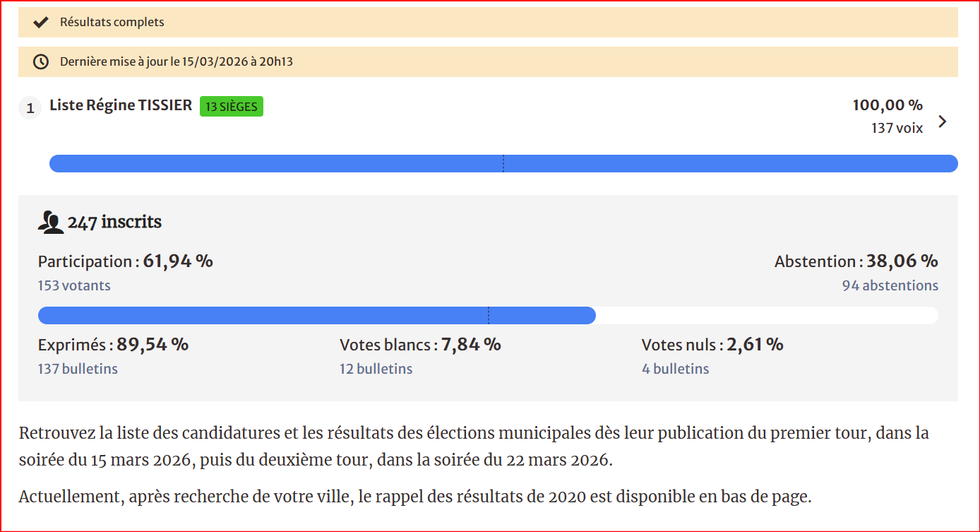This screenshot has width=980, height=532.
Task: Click the green 13 SIÈGES badge
Action: click(232, 106)
